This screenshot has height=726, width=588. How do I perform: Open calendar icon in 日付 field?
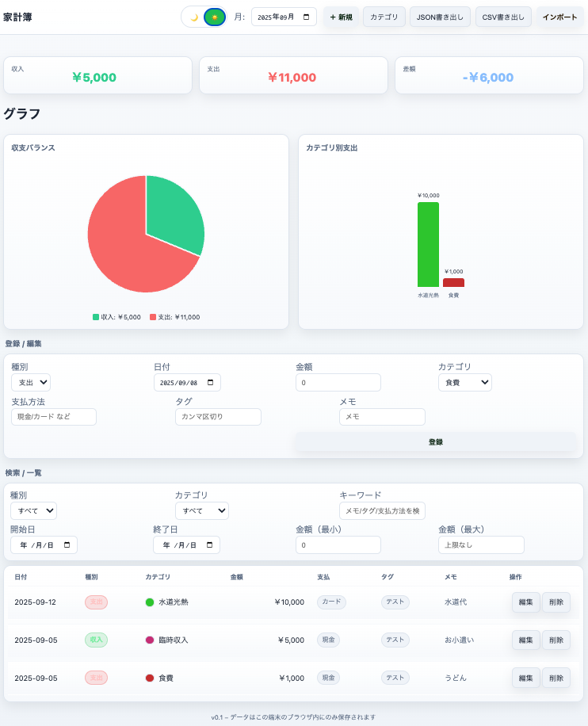pyautogui.click(x=211, y=383)
